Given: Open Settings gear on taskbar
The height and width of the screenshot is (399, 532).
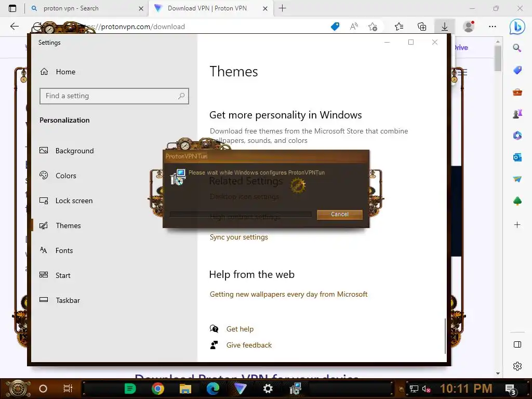Looking at the screenshot, I should click(x=268, y=389).
